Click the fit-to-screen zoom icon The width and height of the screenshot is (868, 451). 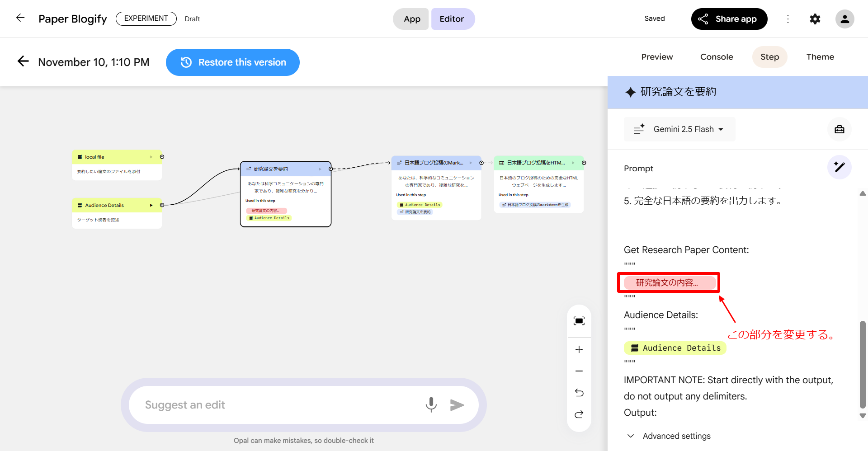click(x=579, y=321)
